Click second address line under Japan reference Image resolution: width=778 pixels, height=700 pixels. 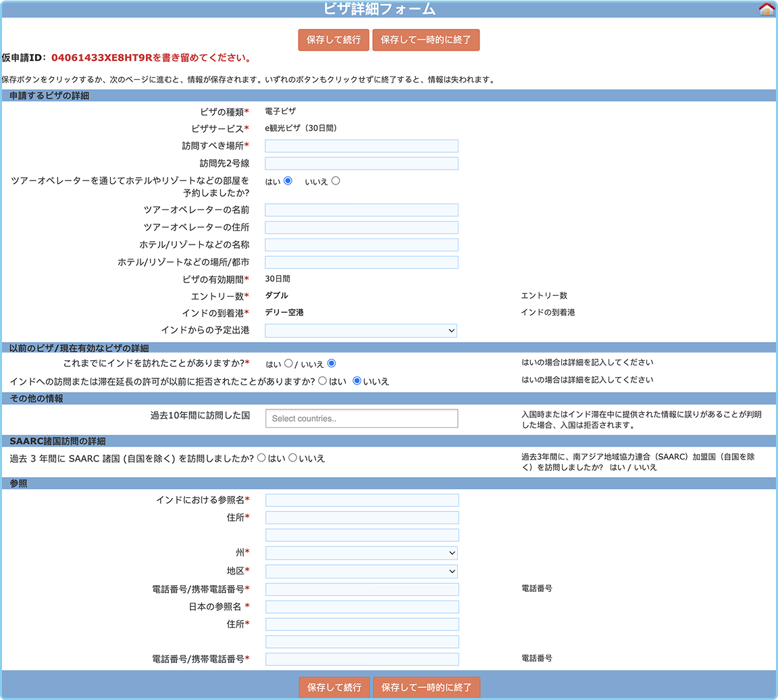click(362, 641)
